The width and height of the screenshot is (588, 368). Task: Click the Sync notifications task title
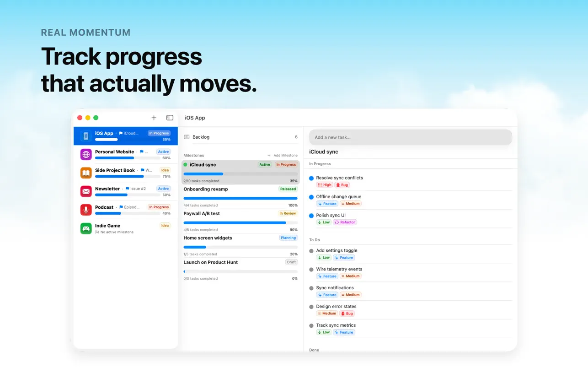[335, 288]
